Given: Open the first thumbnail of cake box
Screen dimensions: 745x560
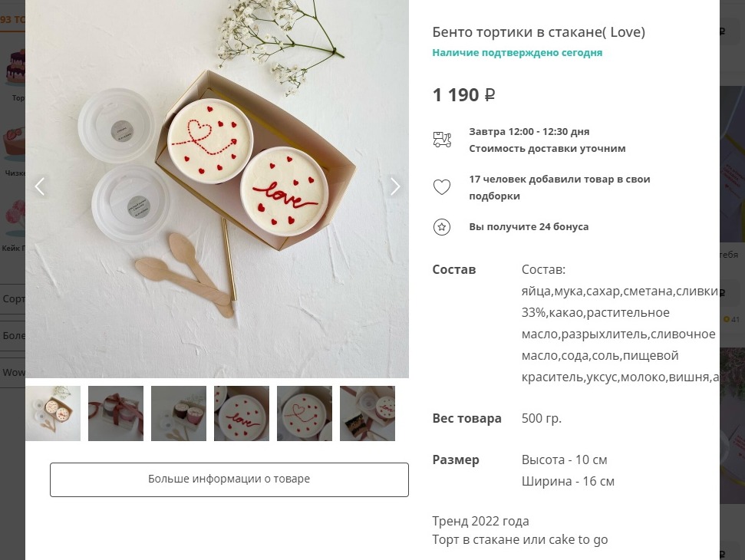Looking at the screenshot, I should [x=53, y=413].
